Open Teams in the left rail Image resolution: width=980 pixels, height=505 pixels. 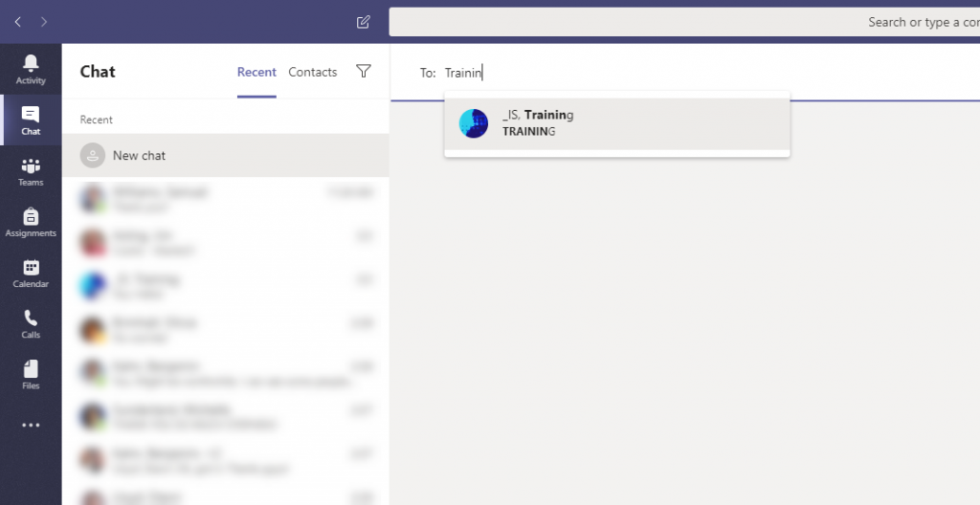(x=31, y=171)
